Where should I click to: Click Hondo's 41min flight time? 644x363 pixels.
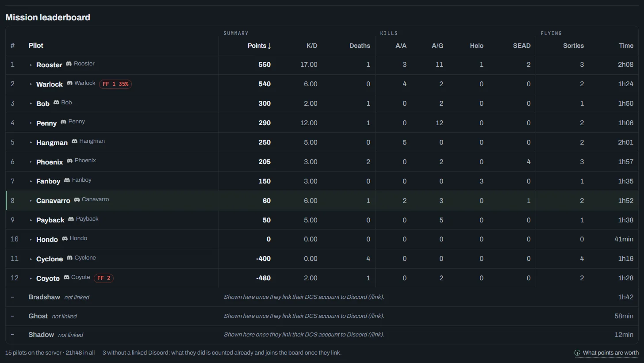click(x=624, y=239)
